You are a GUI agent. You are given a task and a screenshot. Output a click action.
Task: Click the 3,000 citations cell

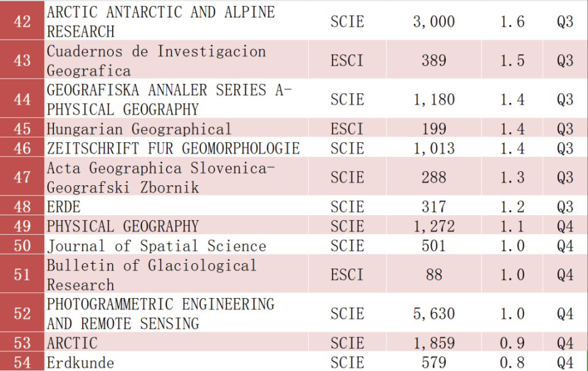(x=434, y=21)
